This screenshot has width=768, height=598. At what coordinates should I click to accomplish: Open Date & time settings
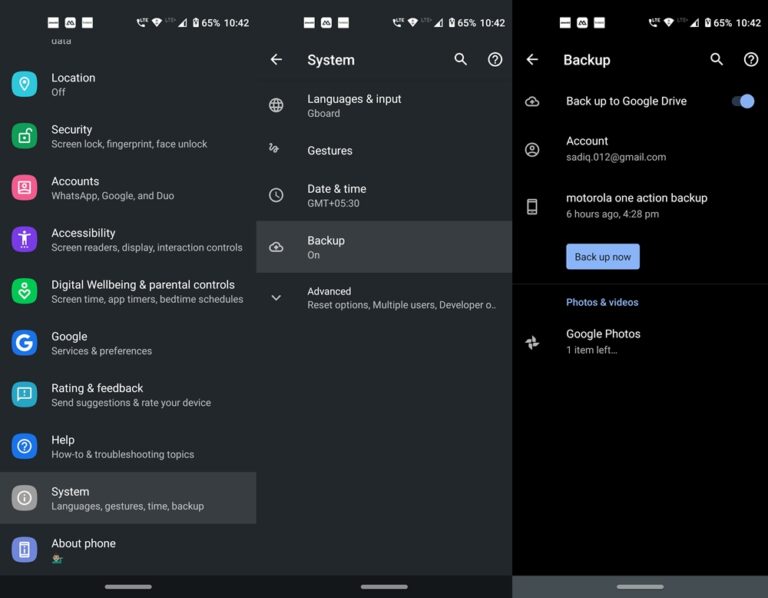[384, 195]
